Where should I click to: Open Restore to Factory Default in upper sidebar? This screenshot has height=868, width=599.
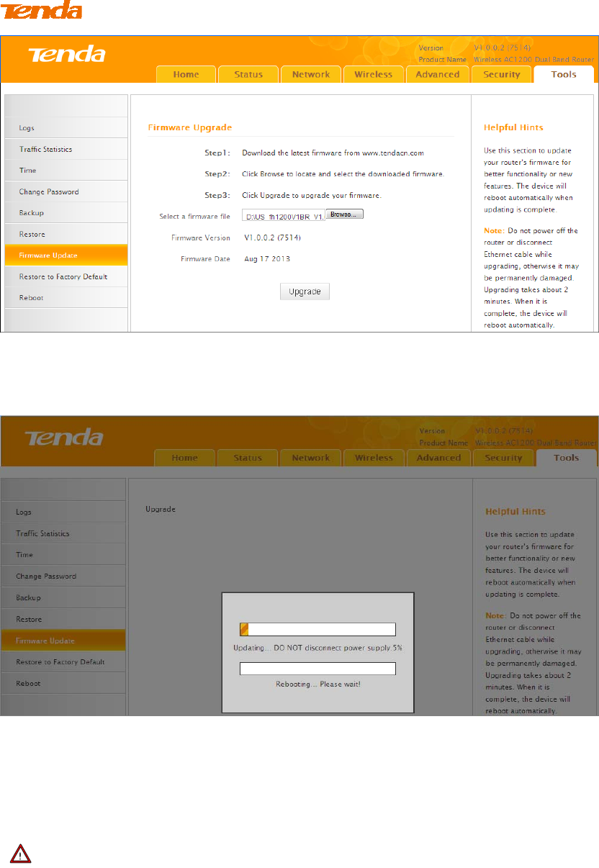point(66,276)
